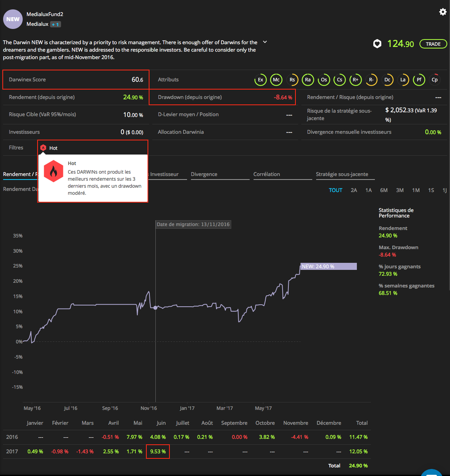450x476 pixels.
Task: Click the Divergence mensuelle value 0.00 %
Action: click(433, 132)
